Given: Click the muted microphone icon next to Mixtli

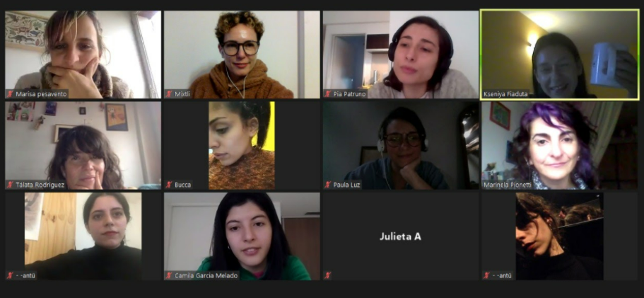Looking at the screenshot, I should click(x=169, y=94).
